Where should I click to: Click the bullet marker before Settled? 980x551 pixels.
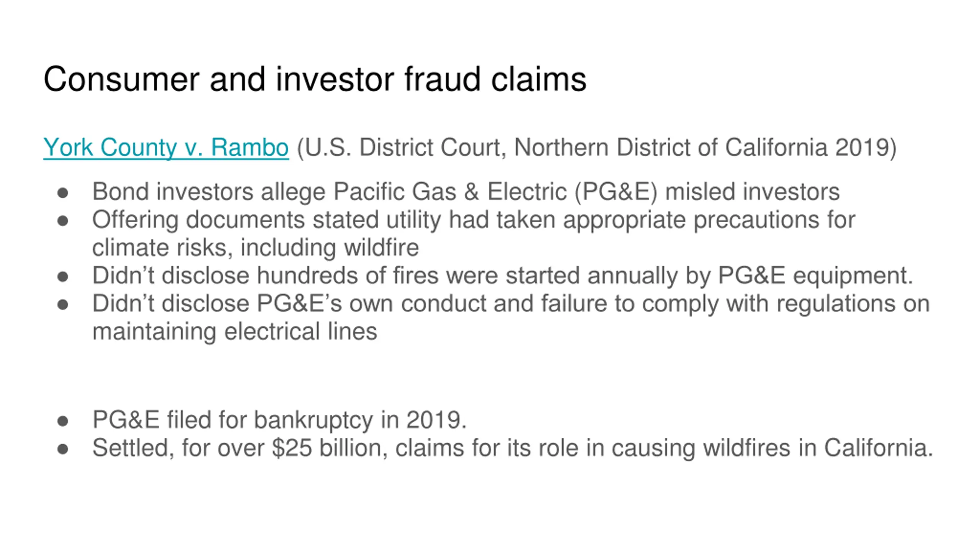click(x=62, y=449)
